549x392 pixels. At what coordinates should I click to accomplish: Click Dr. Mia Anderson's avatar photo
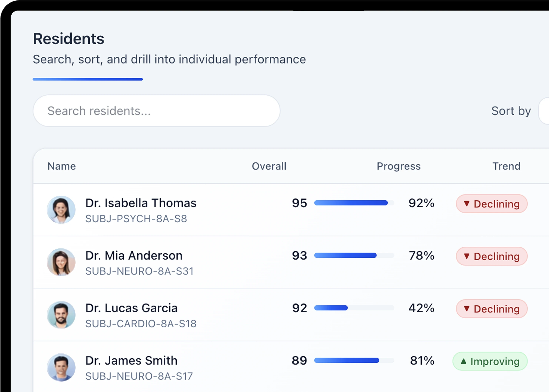pos(61,262)
